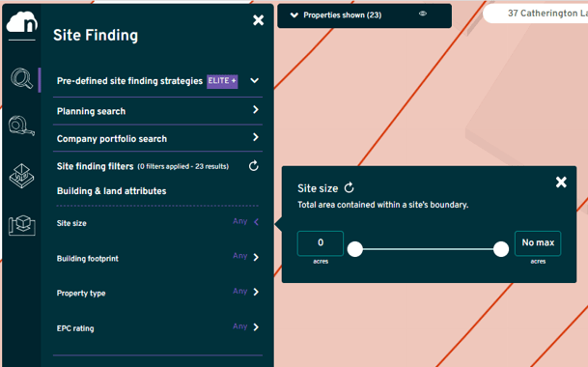Expand the EPC rating filter chevron
Screen dimensions: 588x367
pyautogui.click(x=256, y=327)
